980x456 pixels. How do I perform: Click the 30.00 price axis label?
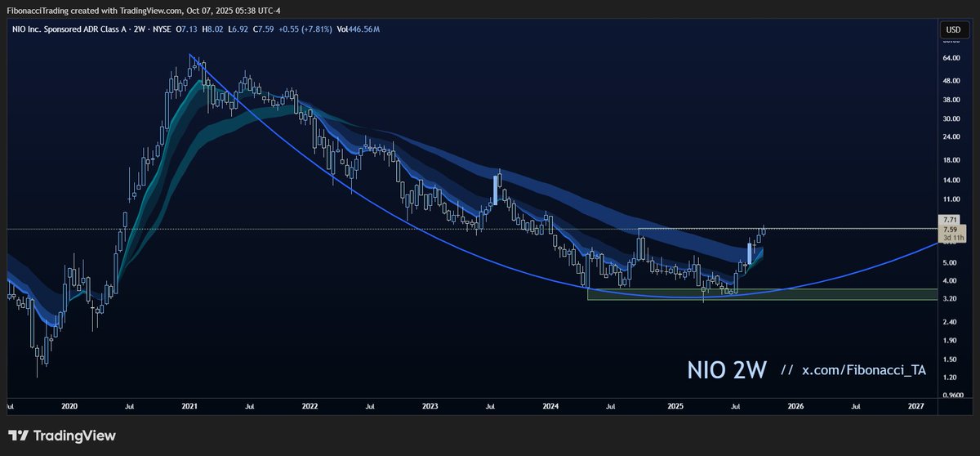click(951, 118)
